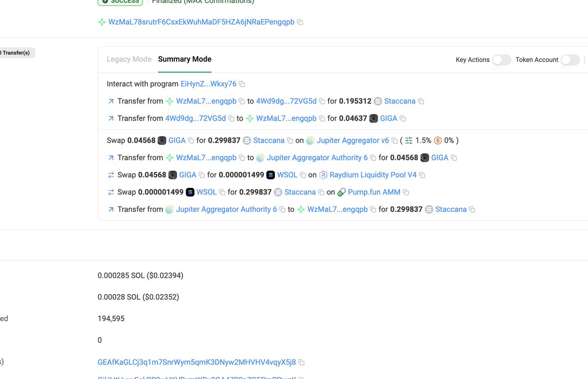This screenshot has width=588, height=379.
Task: Click value 0.00028 SOL ($0.02352)
Action: tap(139, 297)
